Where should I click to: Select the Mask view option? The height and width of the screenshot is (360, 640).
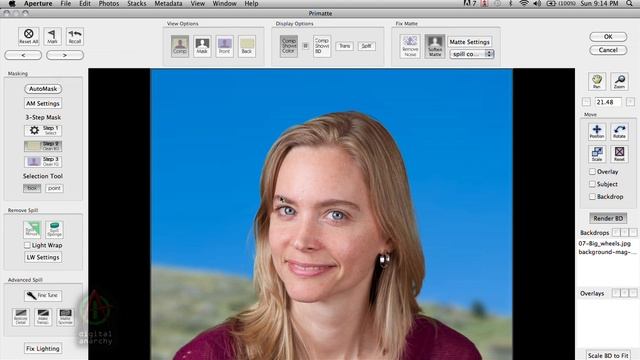[x=202, y=46]
